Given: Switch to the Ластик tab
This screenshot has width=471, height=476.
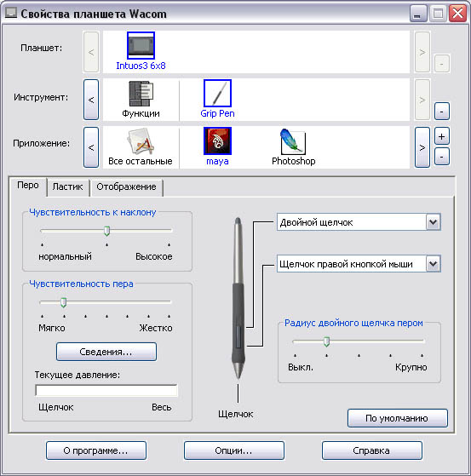Looking at the screenshot, I should pos(67,186).
